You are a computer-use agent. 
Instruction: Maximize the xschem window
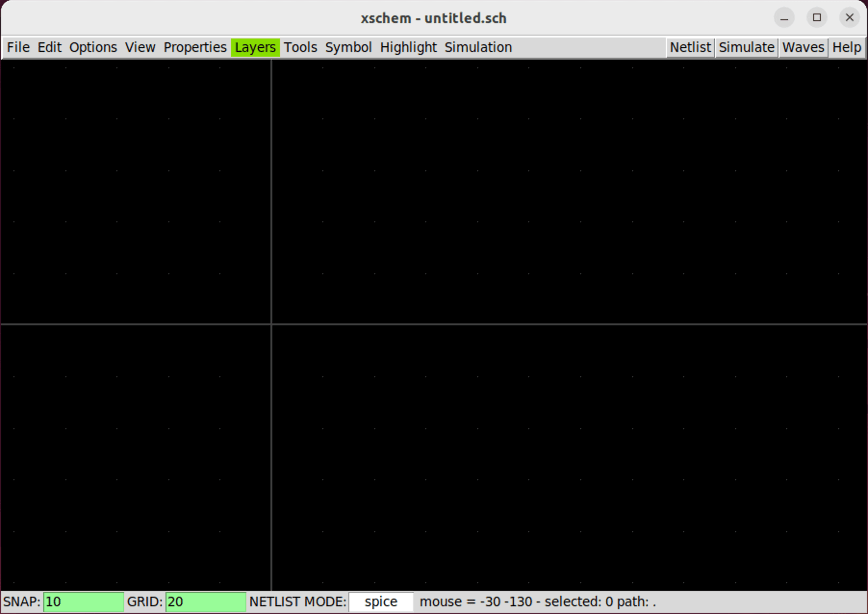817,18
